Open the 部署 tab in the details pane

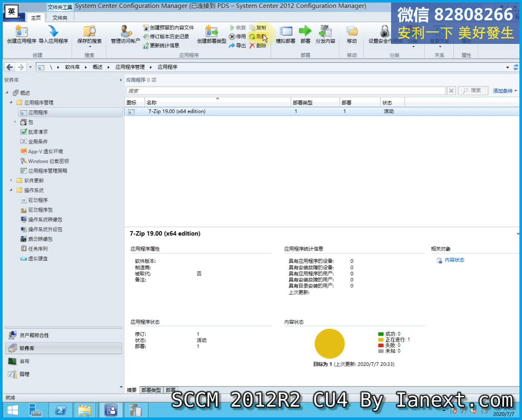(x=171, y=390)
